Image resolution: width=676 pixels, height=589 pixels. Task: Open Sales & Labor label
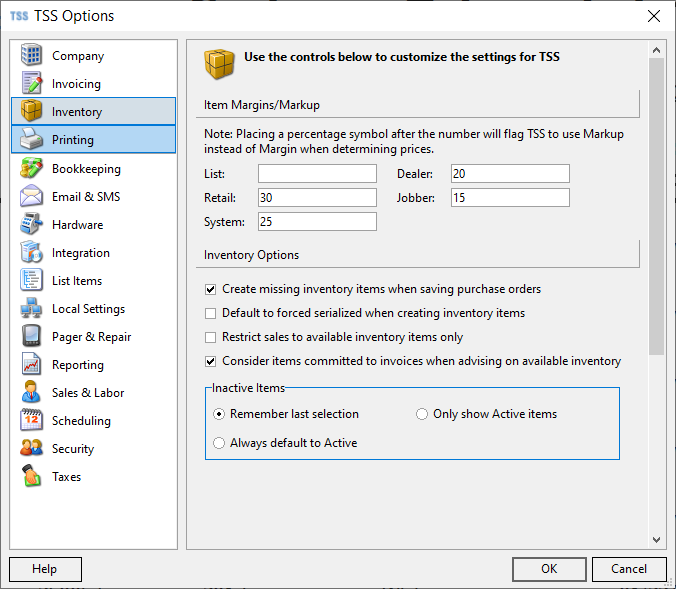(88, 393)
